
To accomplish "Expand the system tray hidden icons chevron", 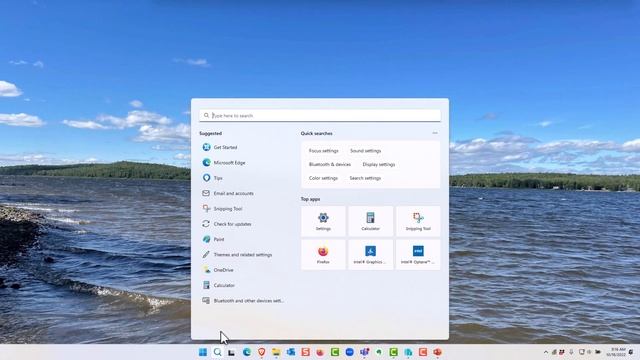I will coord(546,352).
